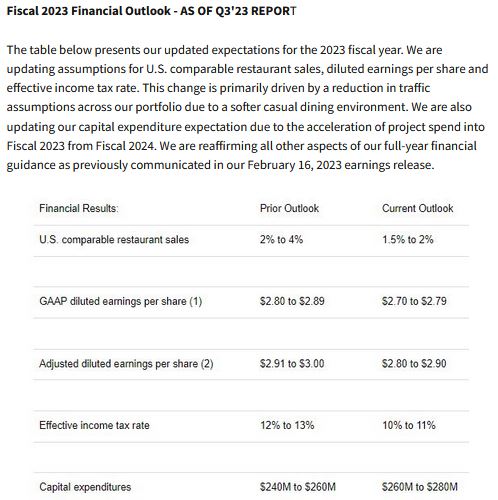Click the February 16, 2023 earnings release text
The width and height of the screenshot is (498, 500).
(340, 165)
